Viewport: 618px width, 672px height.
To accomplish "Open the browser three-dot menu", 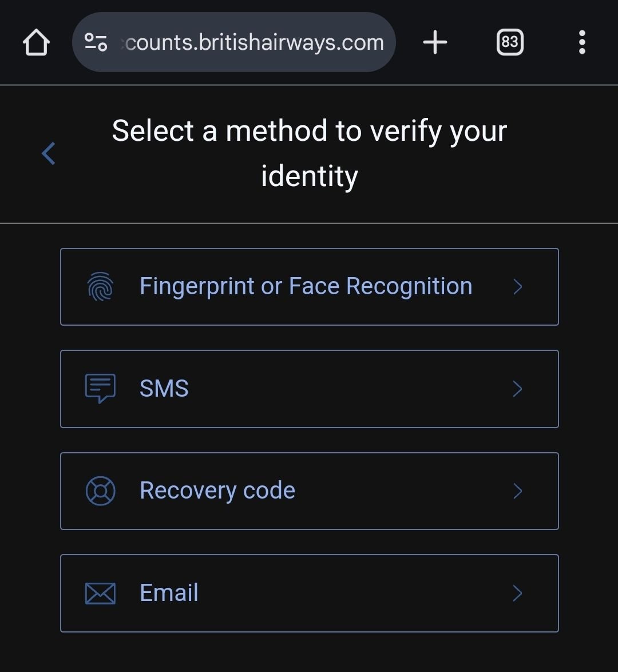I will point(581,42).
